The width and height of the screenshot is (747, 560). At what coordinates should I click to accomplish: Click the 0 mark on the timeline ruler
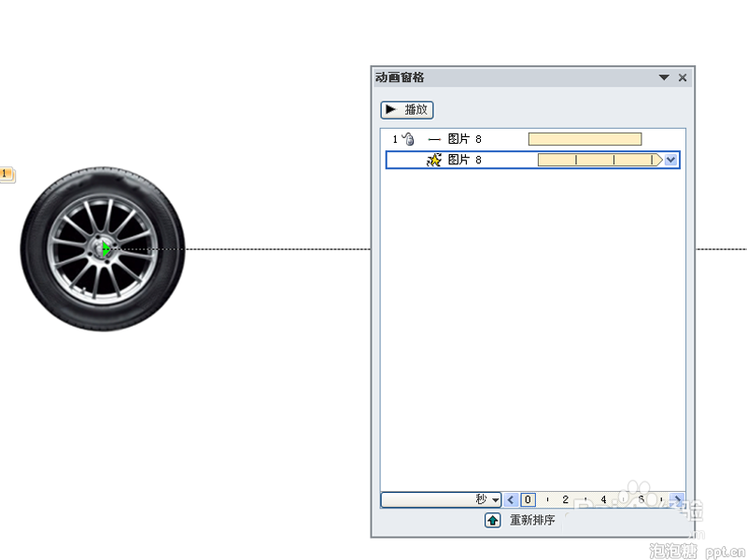pos(528,500)
